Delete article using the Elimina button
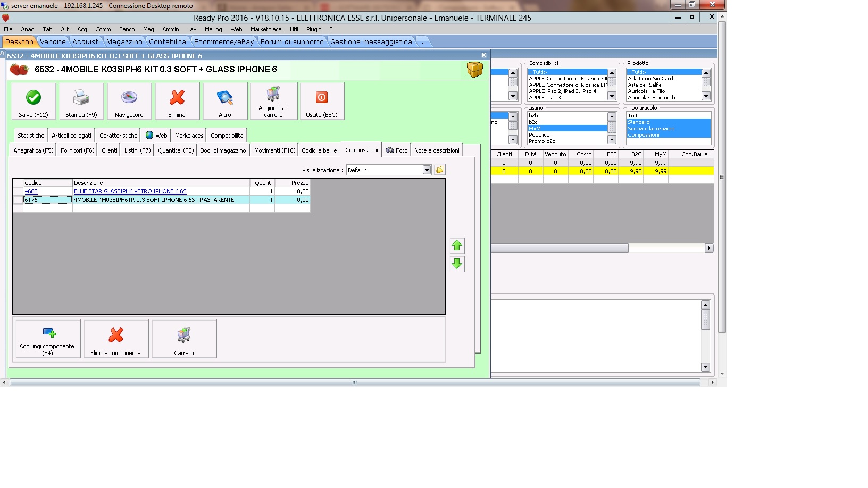This screenshot has width=868, height=488. [x=177, y=101]
